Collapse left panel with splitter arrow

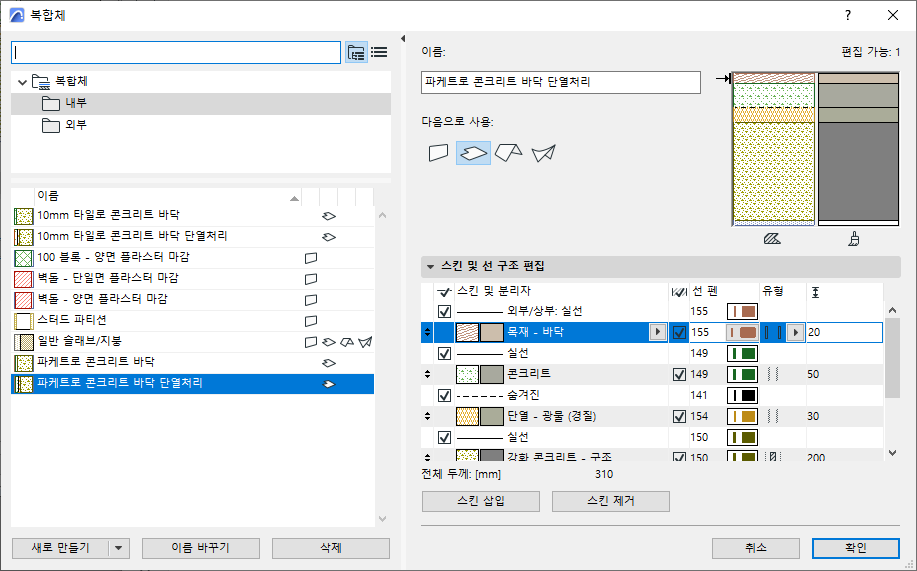(403, 39)
